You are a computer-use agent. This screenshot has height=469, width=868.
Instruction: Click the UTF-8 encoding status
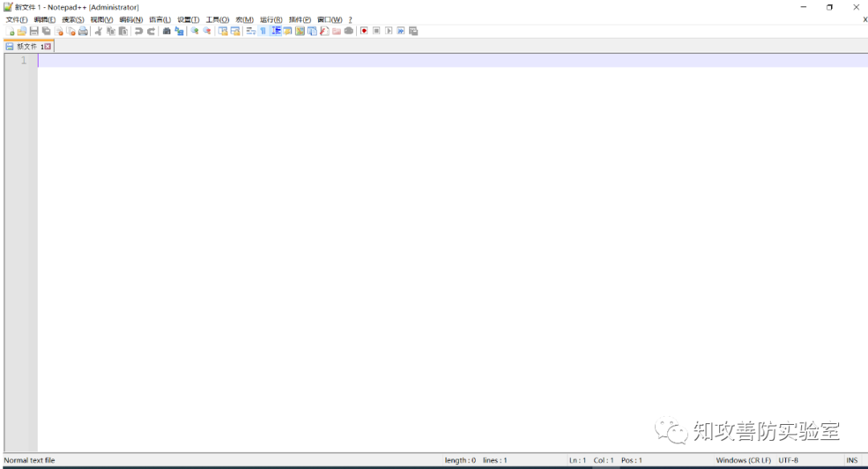point(788,460)
